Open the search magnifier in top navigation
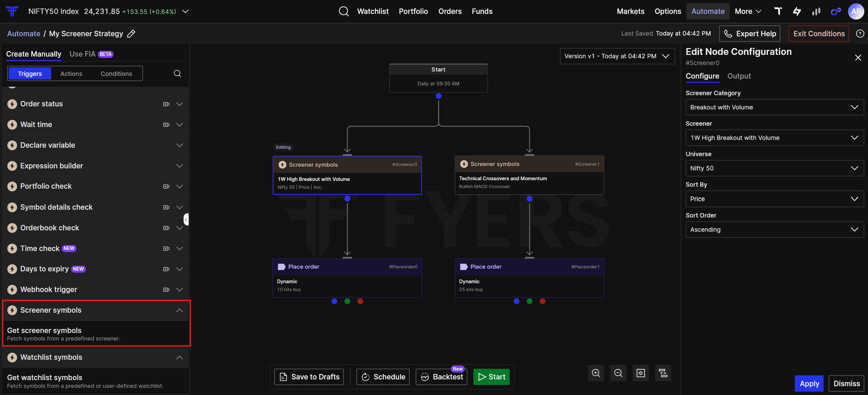This screenshot has width=868, height=395. coord(344,12)
